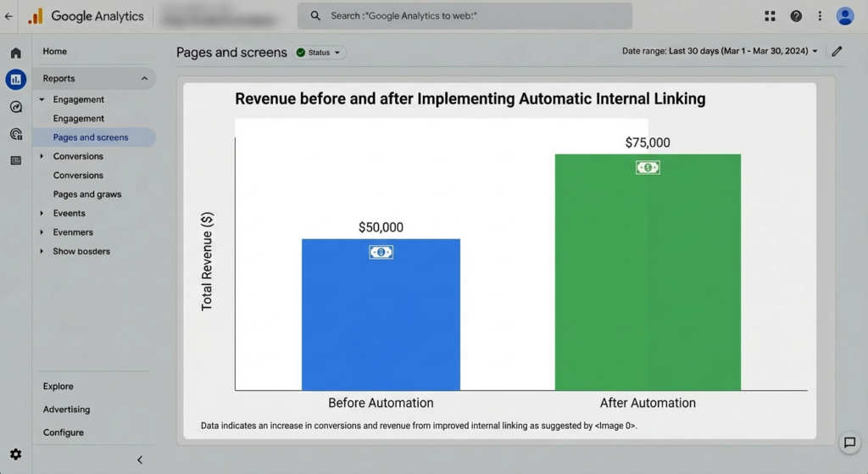Click the pencil edit icon beside date range
868x474 pixels.
click(837, 52)
